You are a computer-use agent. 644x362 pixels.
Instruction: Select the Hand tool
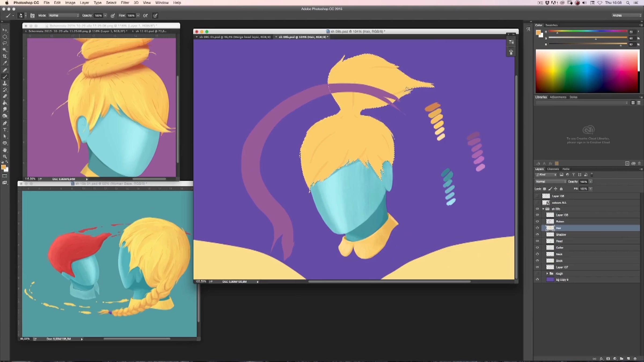pos(5,150)
